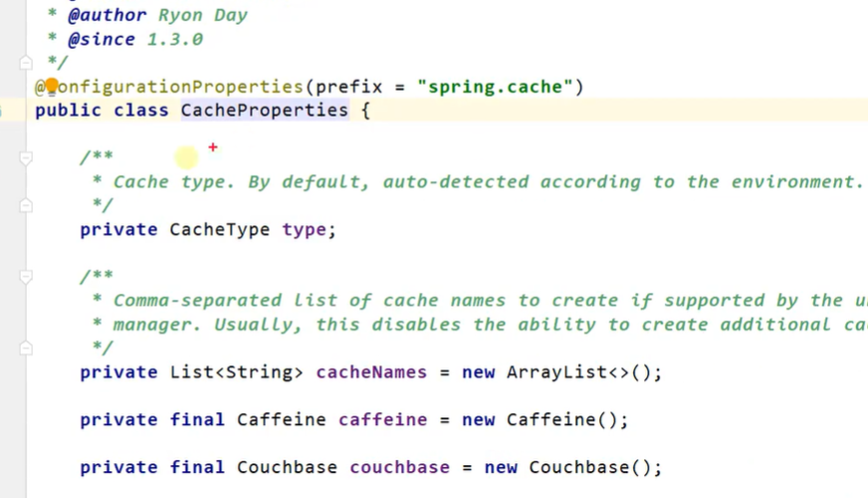Click the opening brace after CacheProperties

(x=365, y=111)
